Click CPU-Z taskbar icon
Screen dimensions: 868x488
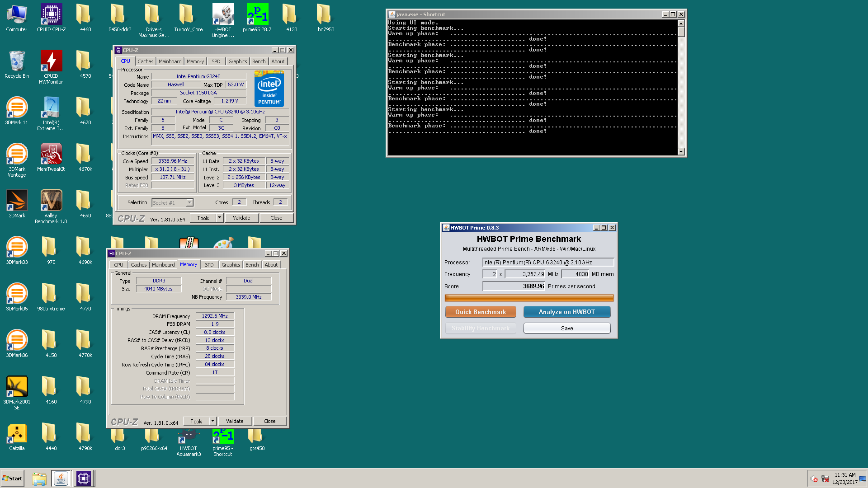click(84, 479)
